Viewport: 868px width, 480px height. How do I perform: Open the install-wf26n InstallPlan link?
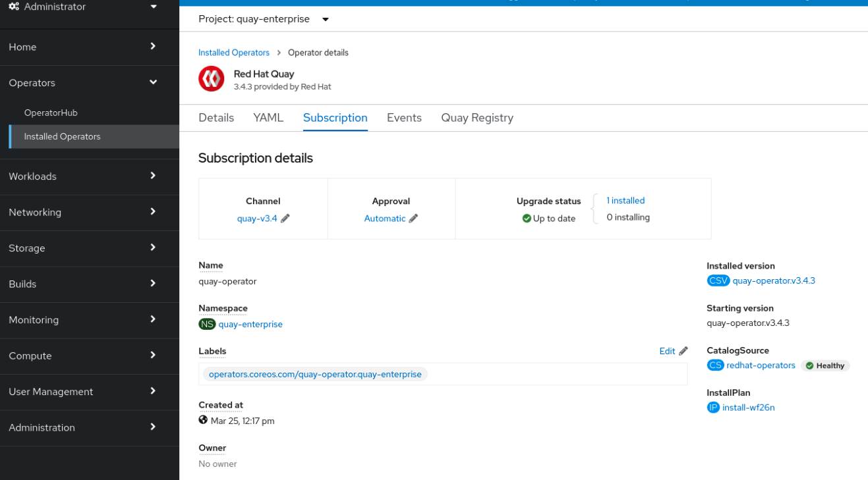point(749,407)
